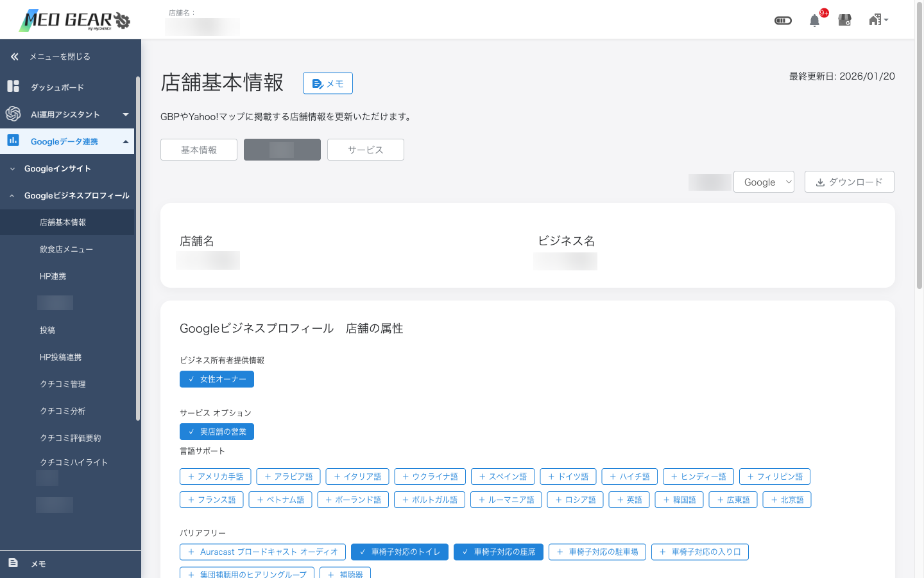Collapse menu with double-chevron icon
This screenshot has width=924, height=578.
point(14,57)
